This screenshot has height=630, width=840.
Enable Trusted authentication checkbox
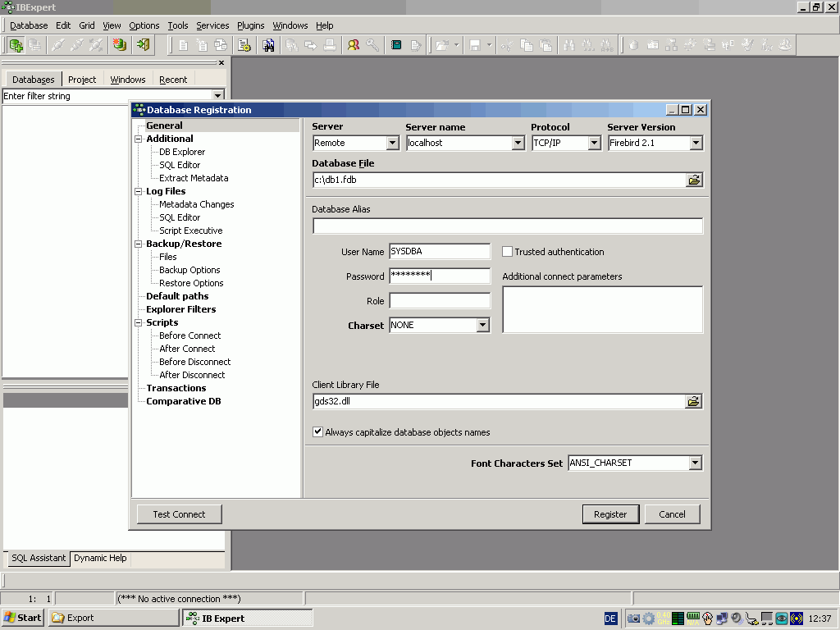tap(507, 252)
